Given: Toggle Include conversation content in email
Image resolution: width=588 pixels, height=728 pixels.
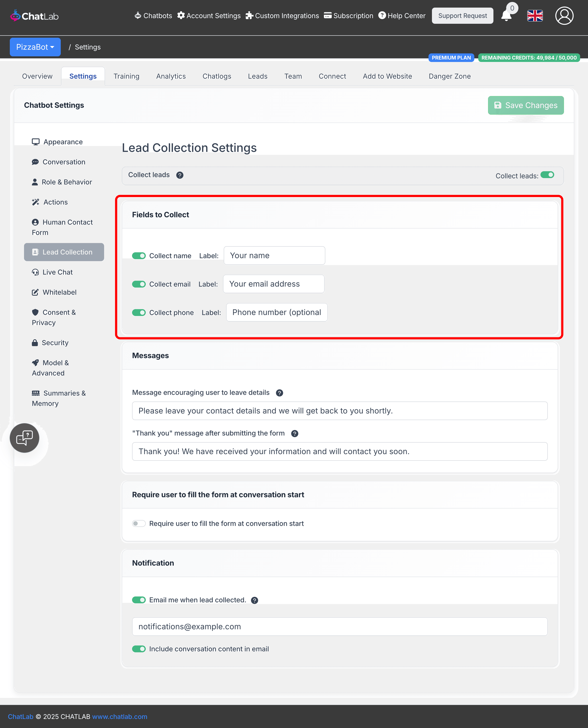Looking at the screenshot, I should 139,649.
